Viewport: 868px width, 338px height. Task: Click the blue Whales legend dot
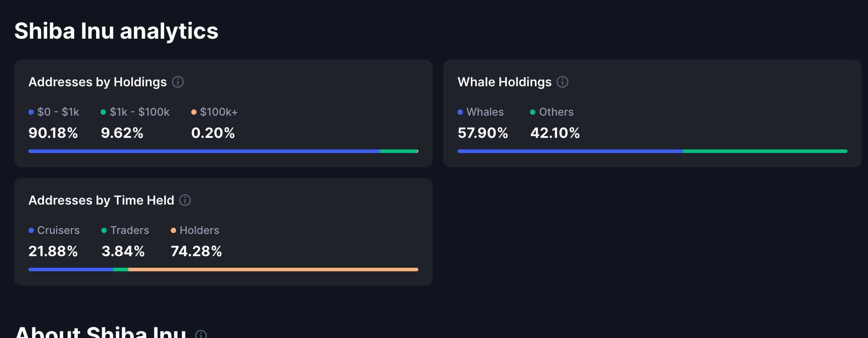(460, 112)
